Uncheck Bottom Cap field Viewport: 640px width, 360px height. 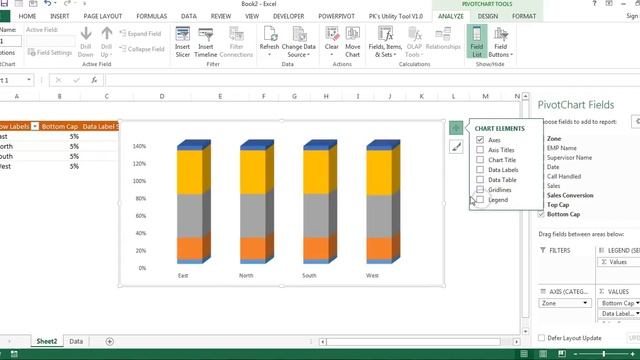click(541, 214)
